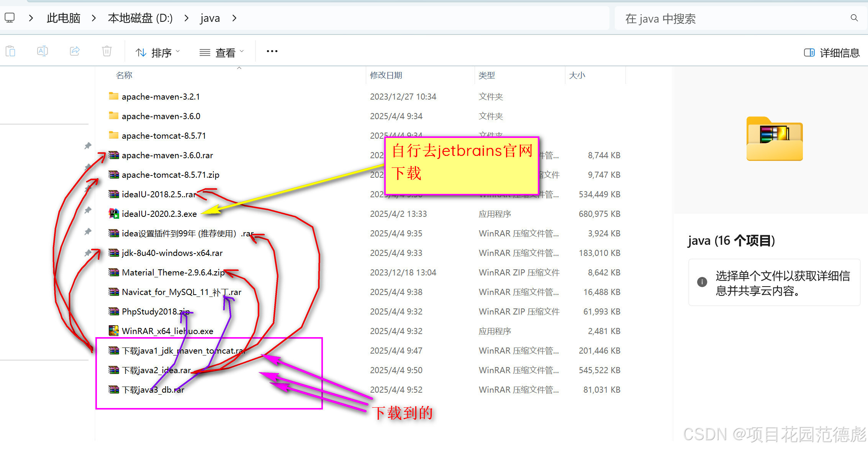Open the 排序 sort dropdown

(x=157, y=52)
